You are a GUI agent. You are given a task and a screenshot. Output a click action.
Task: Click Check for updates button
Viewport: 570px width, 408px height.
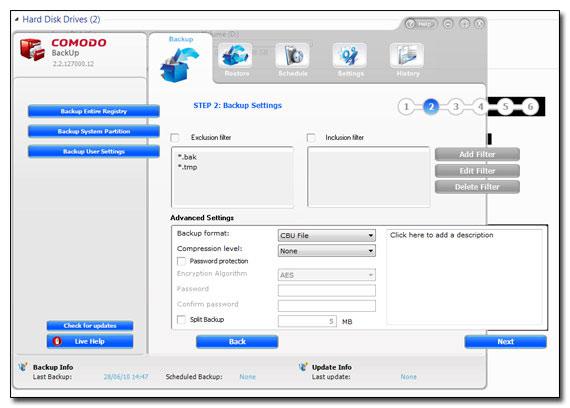[90, 325]
